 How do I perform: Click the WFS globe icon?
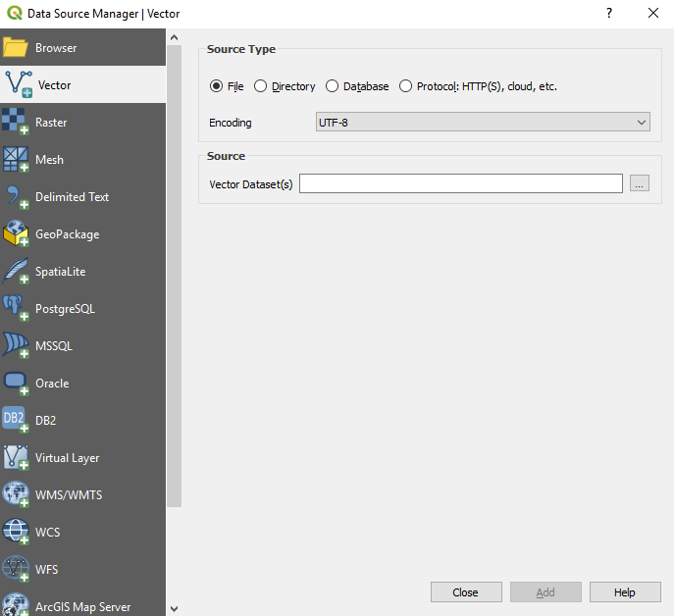(16, 569)
